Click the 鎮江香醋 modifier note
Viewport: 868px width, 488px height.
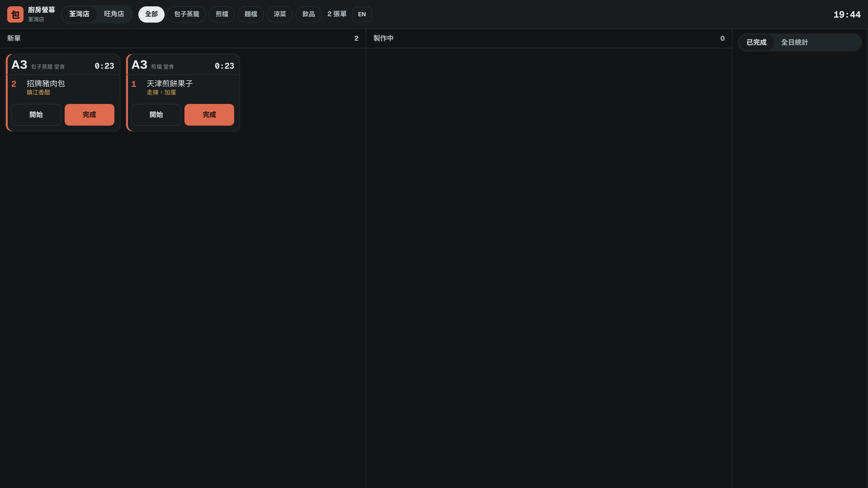38,92
